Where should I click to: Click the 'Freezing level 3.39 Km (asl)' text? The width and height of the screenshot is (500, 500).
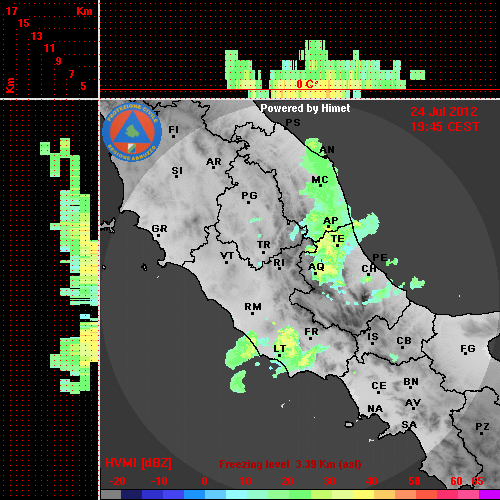290,464
